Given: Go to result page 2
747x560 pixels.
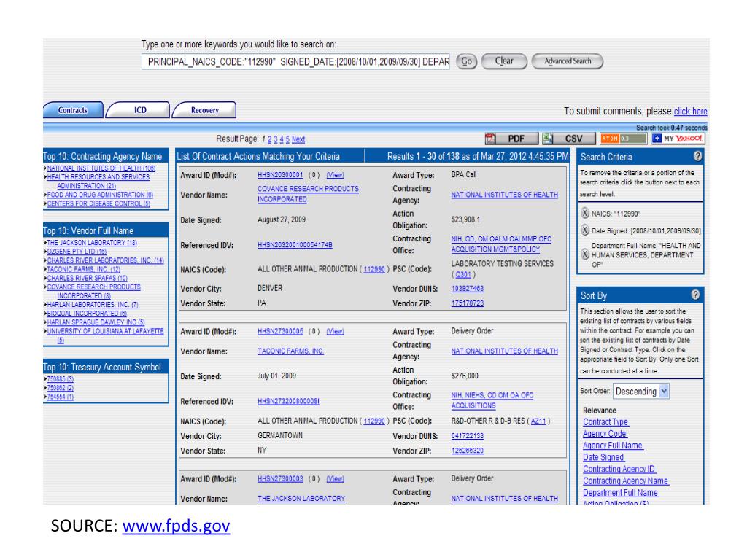Looking at the screenshot, I should (269, 139).
